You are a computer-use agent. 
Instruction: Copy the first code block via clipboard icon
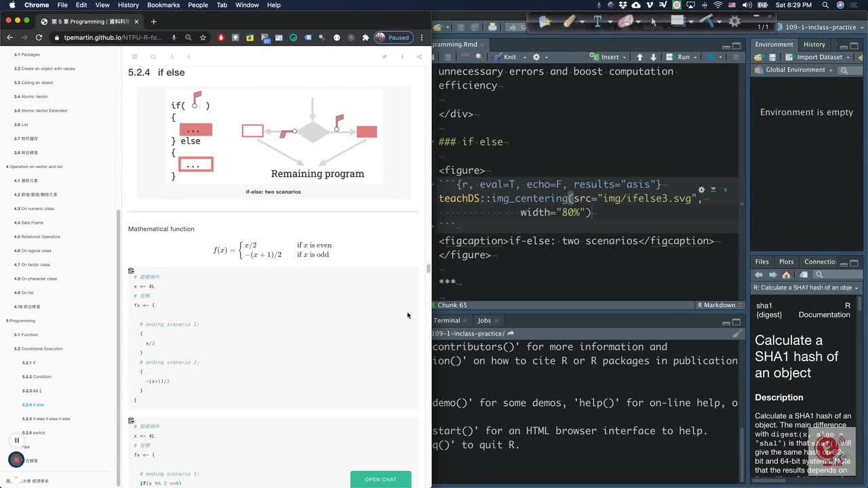132,270
